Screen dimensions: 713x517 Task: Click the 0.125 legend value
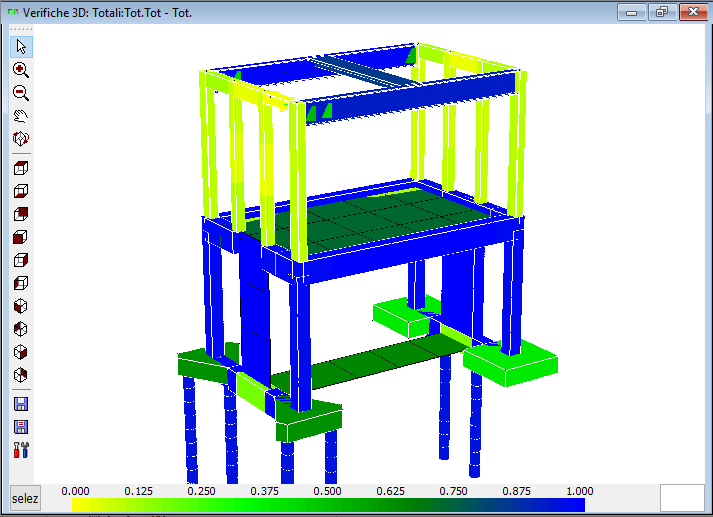[139, 492]
